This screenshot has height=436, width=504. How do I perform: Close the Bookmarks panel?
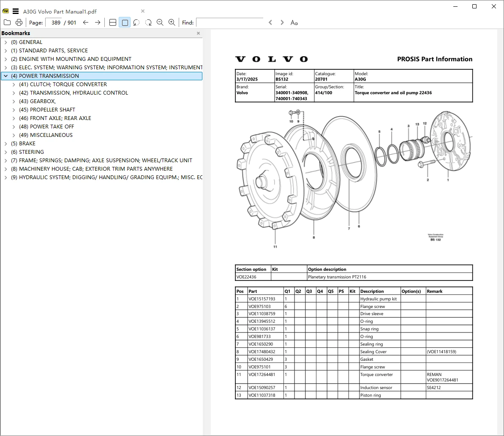point(198,33)
